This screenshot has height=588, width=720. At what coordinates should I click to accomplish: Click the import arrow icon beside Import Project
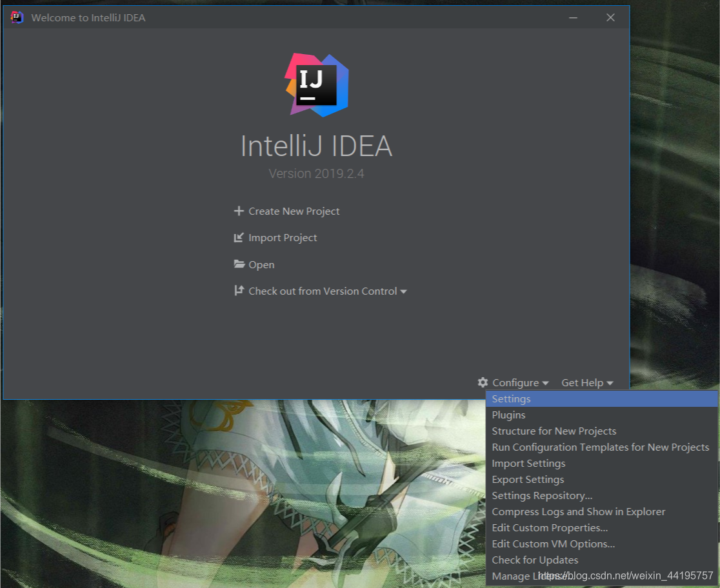point(239,238)
